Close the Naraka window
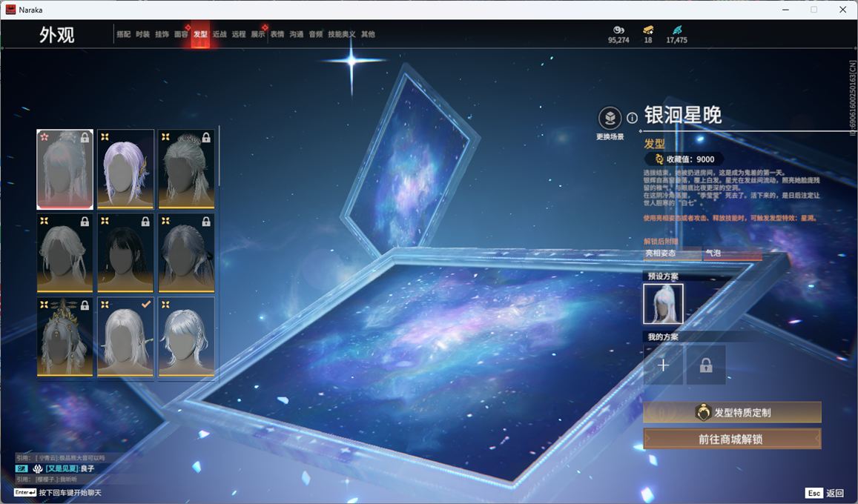The width and height of the screenshot is (858, 504). (x=842, y=10)
